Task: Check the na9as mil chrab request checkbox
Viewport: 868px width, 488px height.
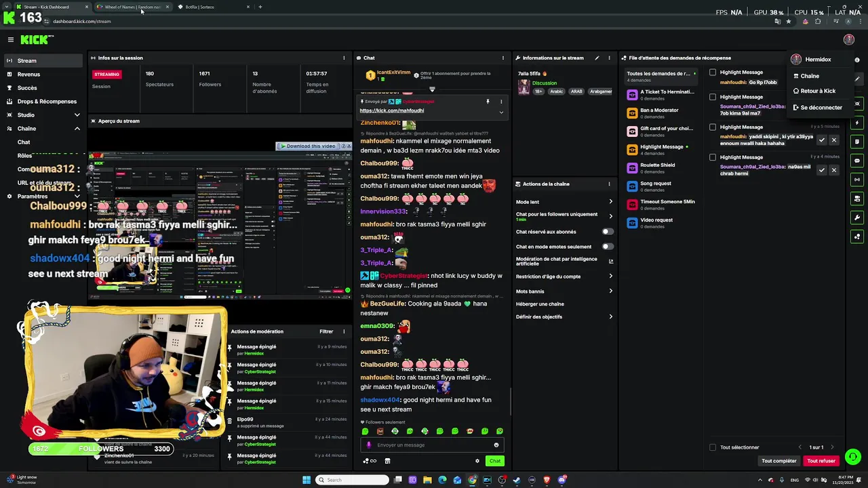Action: [x=713, y=157]
